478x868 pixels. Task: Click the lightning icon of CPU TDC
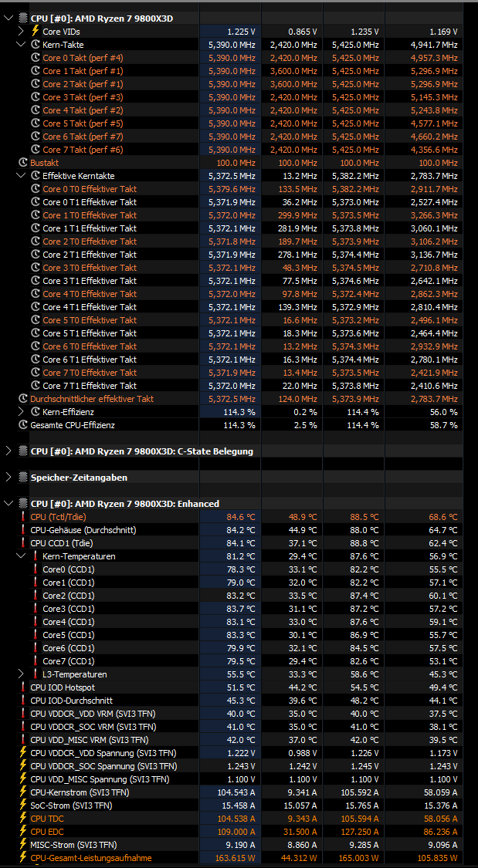(22, 819)
